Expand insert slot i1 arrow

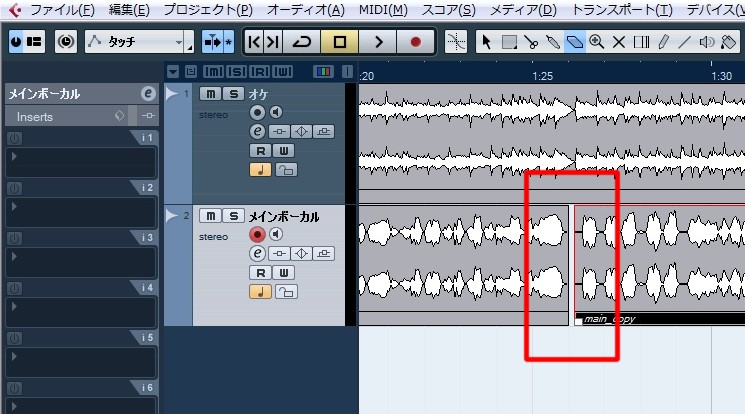pyautogui.click(x=14, y=156)
